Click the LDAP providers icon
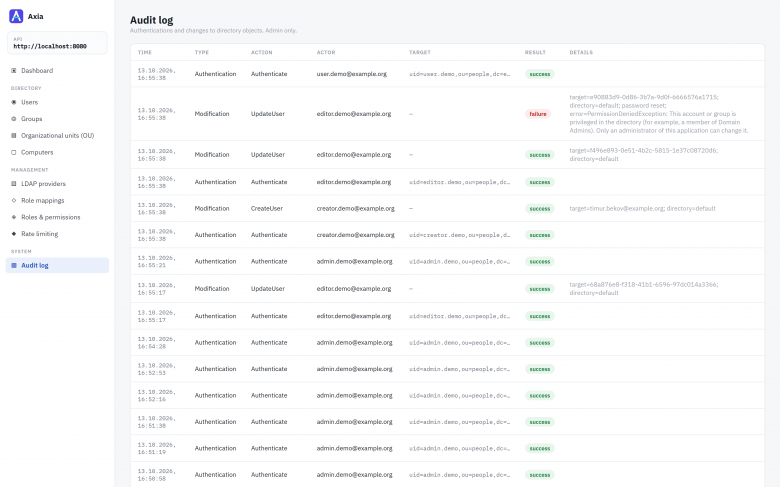The image size is (780, 487). point(14,184)
